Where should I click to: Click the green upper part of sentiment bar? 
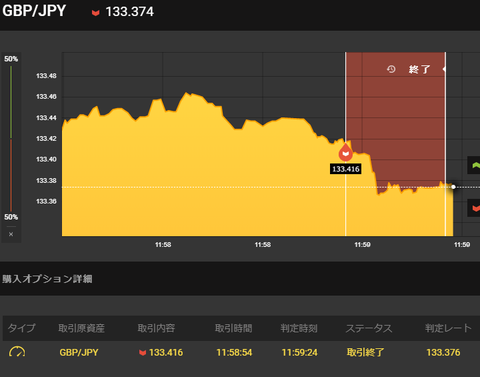11,102
